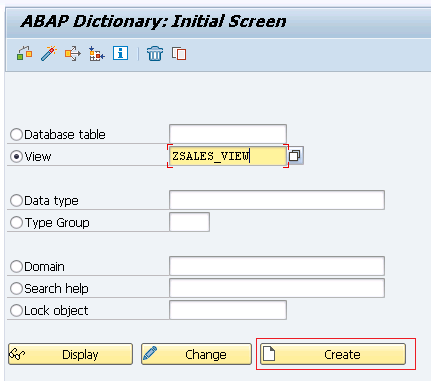
Task: Click the Data type input field
Action: [277, 200]
